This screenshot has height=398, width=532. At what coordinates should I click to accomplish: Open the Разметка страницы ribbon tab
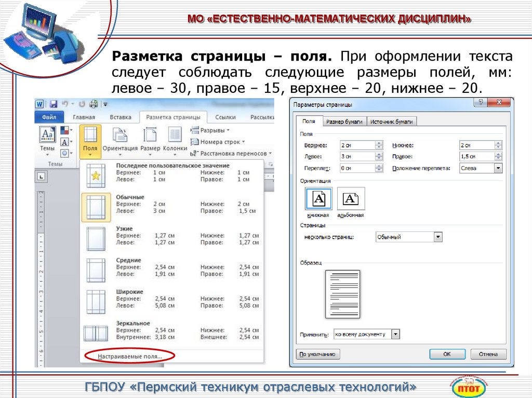pyautogui.click(x=173, y=117)
